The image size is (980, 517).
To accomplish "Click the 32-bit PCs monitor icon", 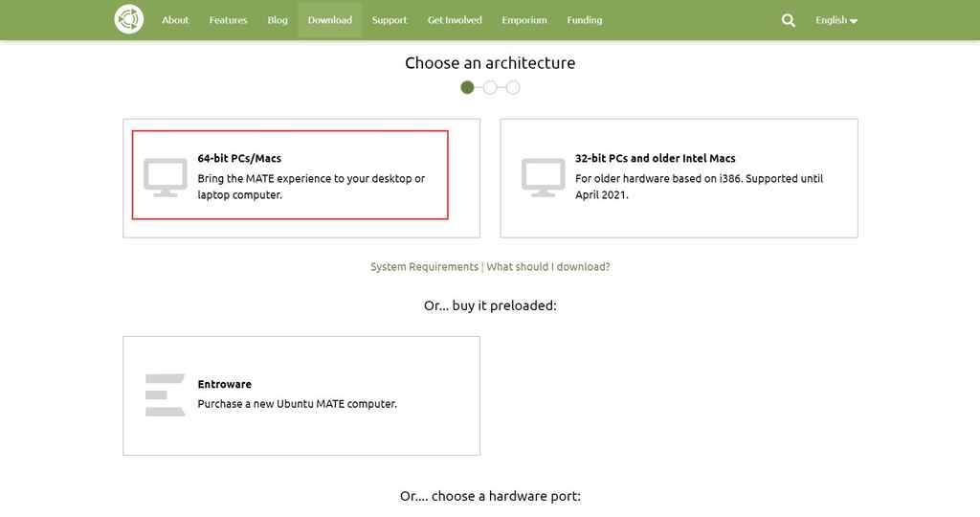I will (543, 177).
